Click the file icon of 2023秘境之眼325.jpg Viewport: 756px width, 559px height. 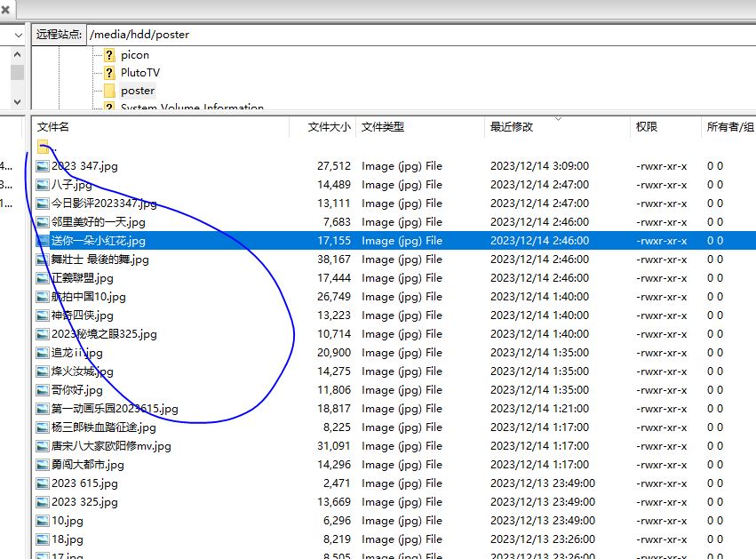click(x=43, y=334)
